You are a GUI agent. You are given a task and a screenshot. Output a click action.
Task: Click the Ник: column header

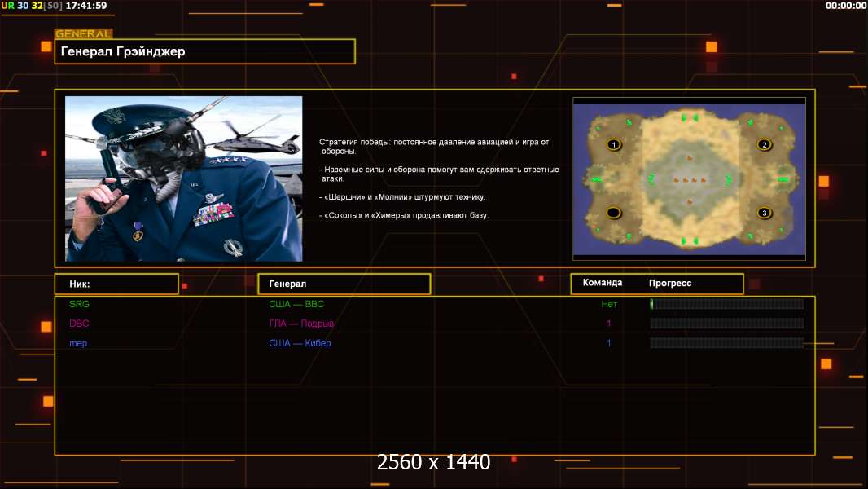[x=116, y=284]
